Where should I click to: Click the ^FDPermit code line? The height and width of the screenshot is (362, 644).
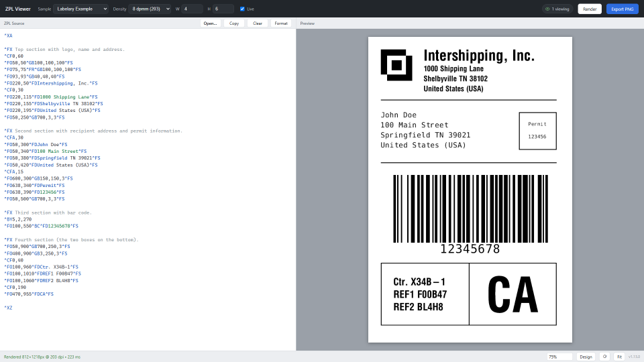pyautogui.click(x=34, y=186)
